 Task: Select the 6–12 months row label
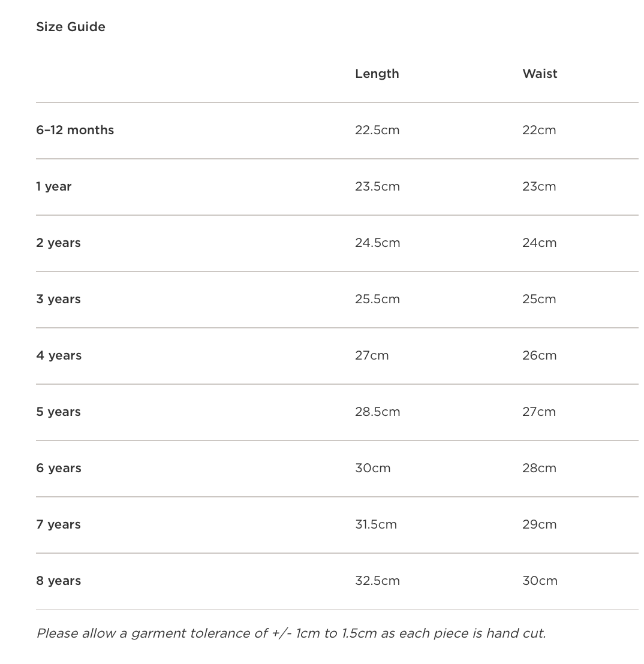point(75,130)
